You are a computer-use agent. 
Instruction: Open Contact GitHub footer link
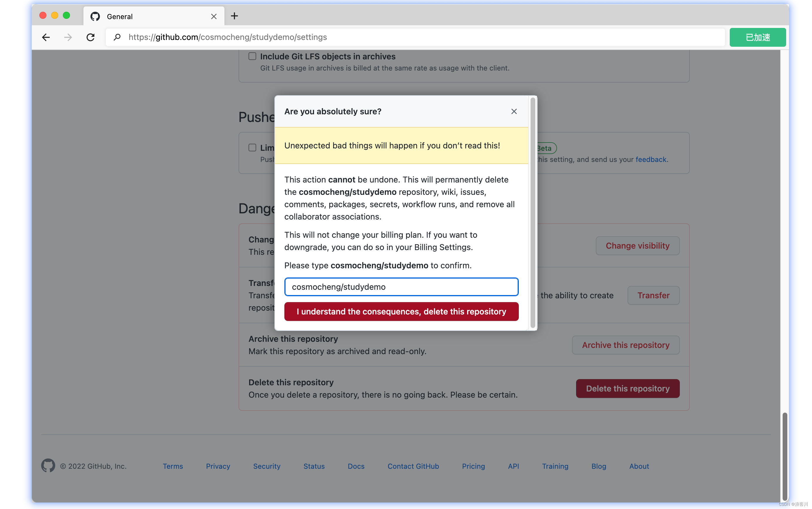pyautogui.click(x=413, y=466)
